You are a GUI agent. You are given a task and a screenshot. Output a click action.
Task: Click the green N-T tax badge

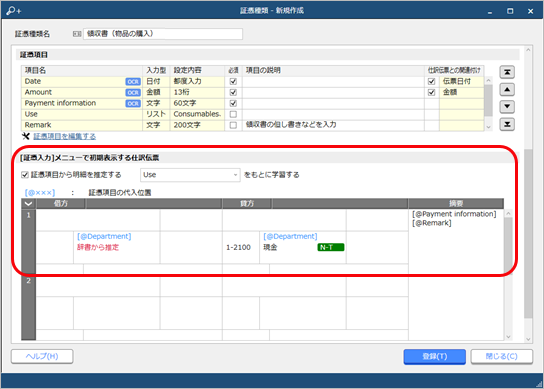[x=331, y=247]
